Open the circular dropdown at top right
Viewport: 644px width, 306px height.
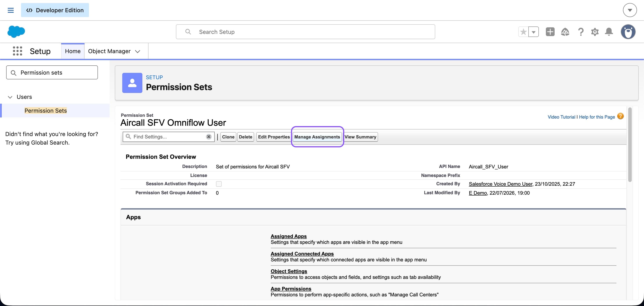[x=630, y=10]
